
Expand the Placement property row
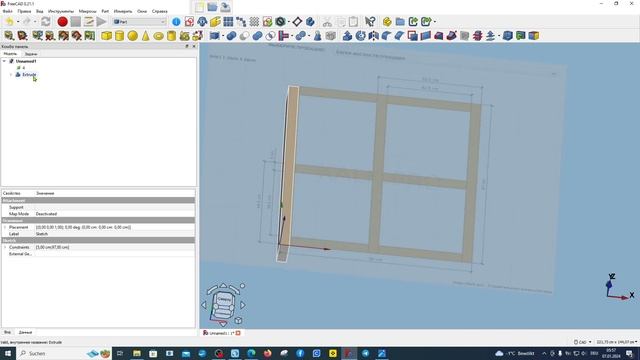pyautogui.click(x=5, y=227)
